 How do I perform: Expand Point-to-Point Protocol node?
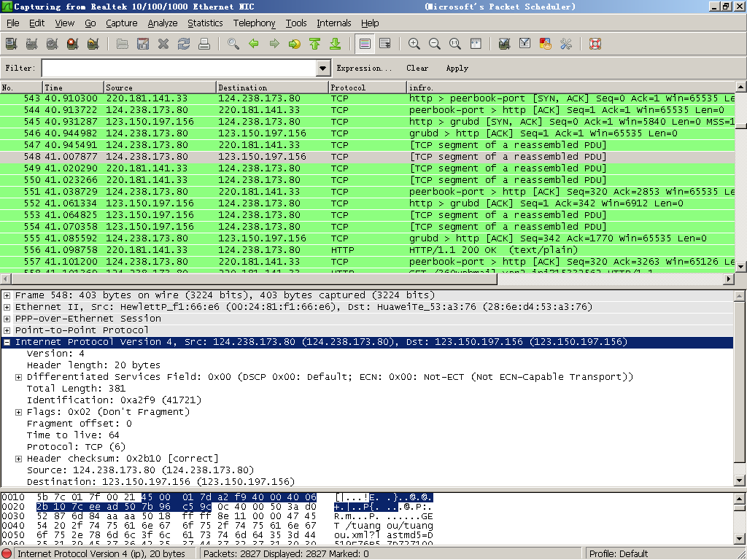[x=7, y=330]
